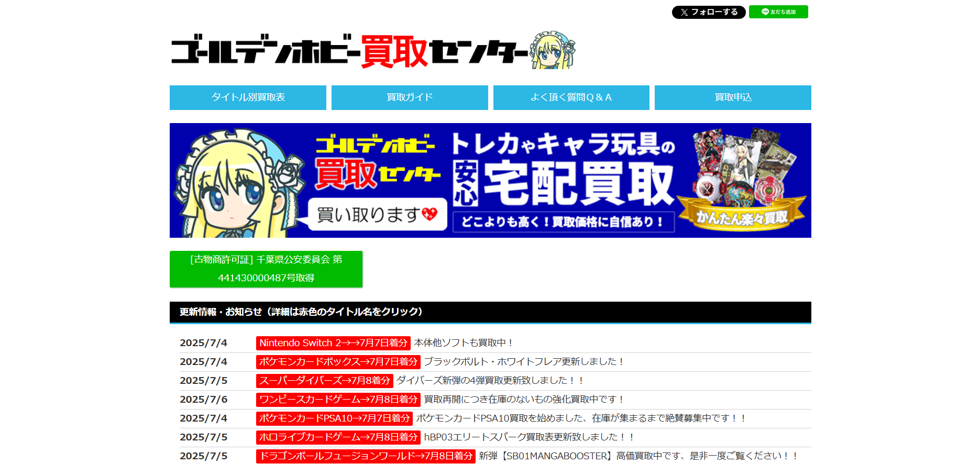The height and width of the screenshot is (464, 980).
Task: Open the タイトル別買取表 menu item
Action: pyautogui.click(x=248, y=97)
